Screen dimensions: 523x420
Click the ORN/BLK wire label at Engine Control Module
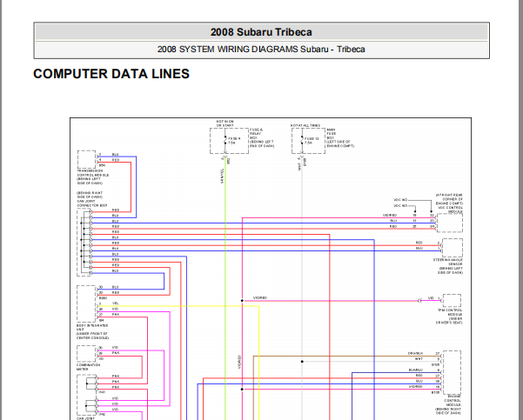point(416,353)
